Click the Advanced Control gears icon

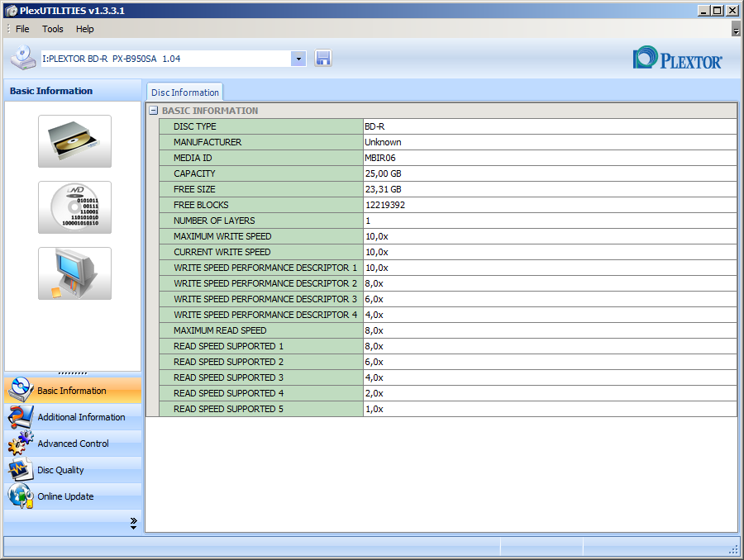tap(21, 443)
